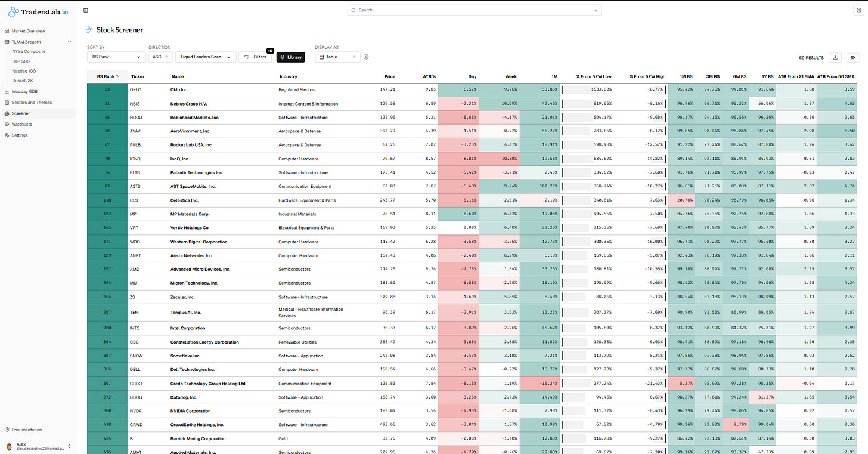The height and width of the screenshot is (454, 868).
Task: Click Barrick Mining Corporation name
Action: pos(198,439)
